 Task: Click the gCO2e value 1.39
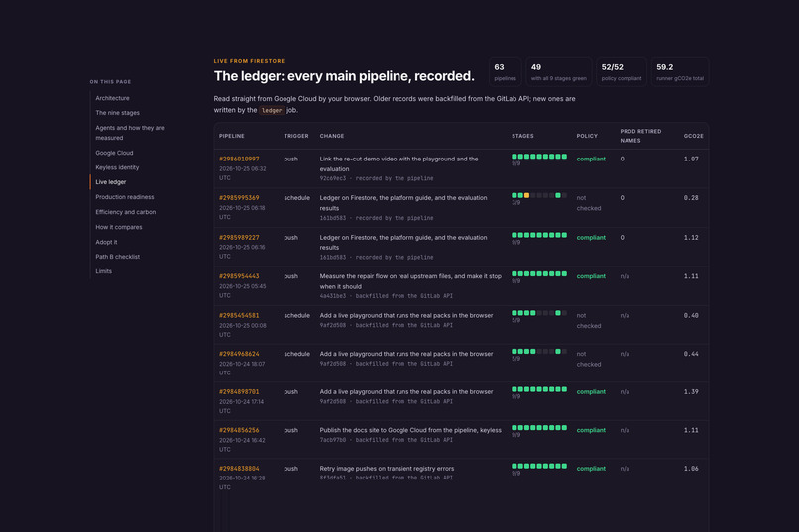(691, 392)
